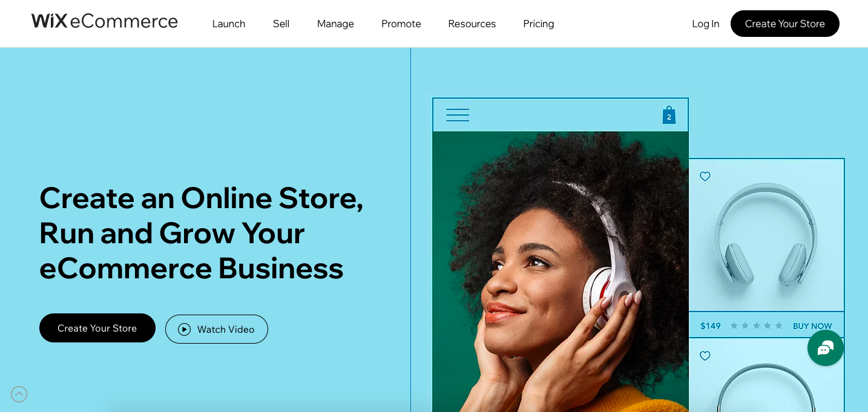Image resolution: width=868 pixels, height=412 pixels.
Task: Click header Create Your Store button
Action: click(785, 24)
